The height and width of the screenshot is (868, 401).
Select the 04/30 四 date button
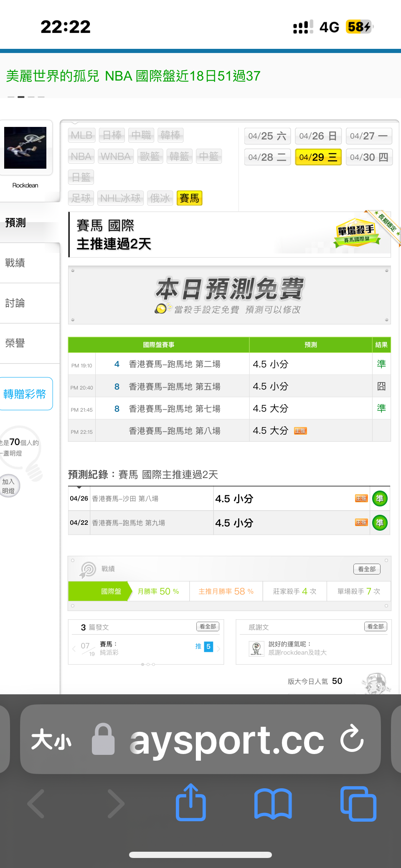tap(369, 157)
